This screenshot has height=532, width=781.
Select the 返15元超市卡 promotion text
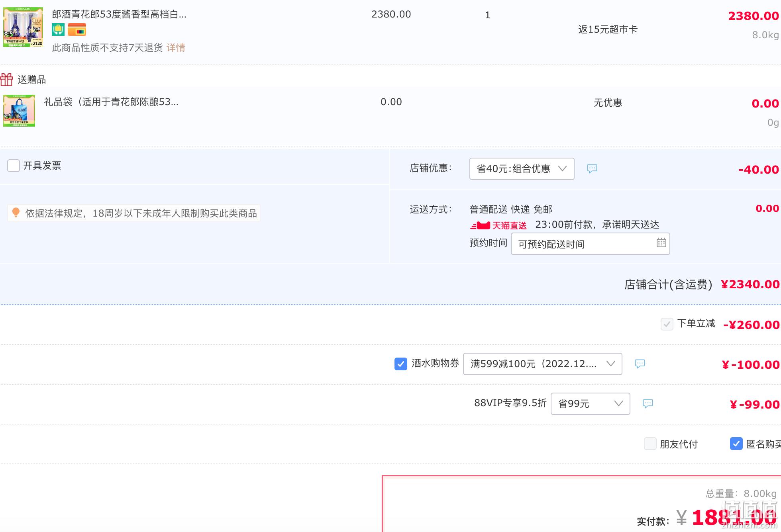[608, 29]
